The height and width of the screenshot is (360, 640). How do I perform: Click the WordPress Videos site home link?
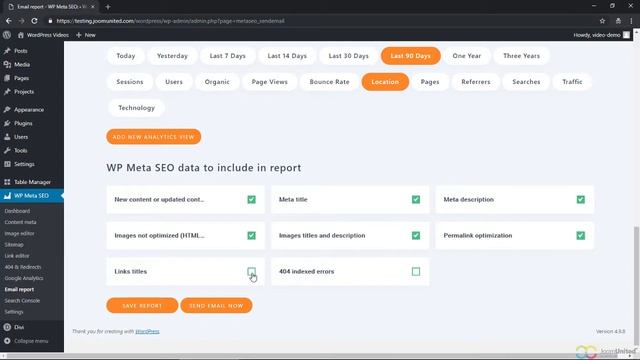(43, 35)
